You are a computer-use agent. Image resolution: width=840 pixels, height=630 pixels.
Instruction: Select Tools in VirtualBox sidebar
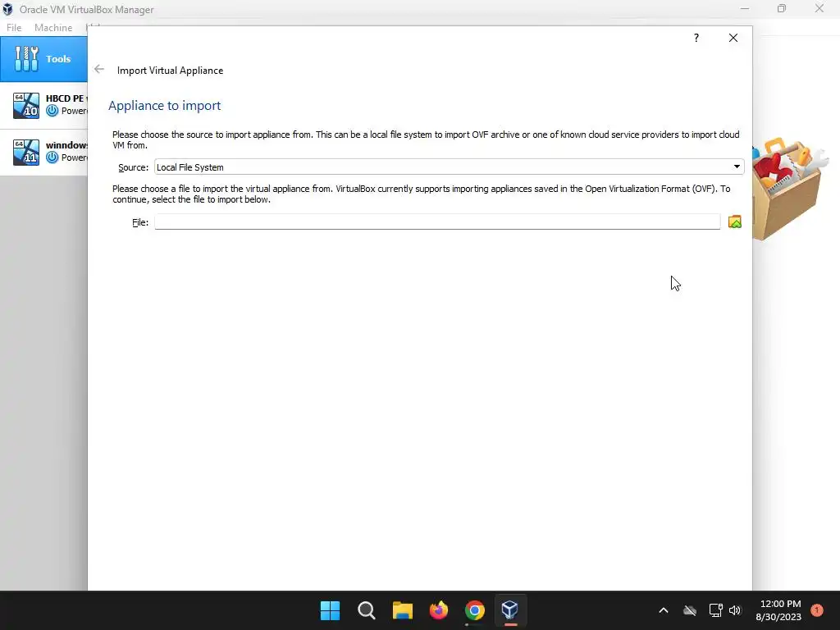tap(44, 59)
